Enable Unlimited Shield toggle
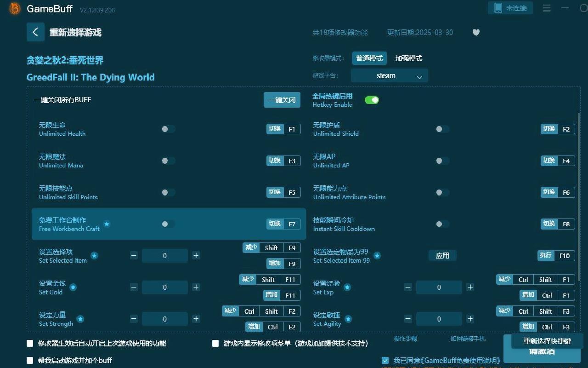The image size is (588, 368). point(442,129)
